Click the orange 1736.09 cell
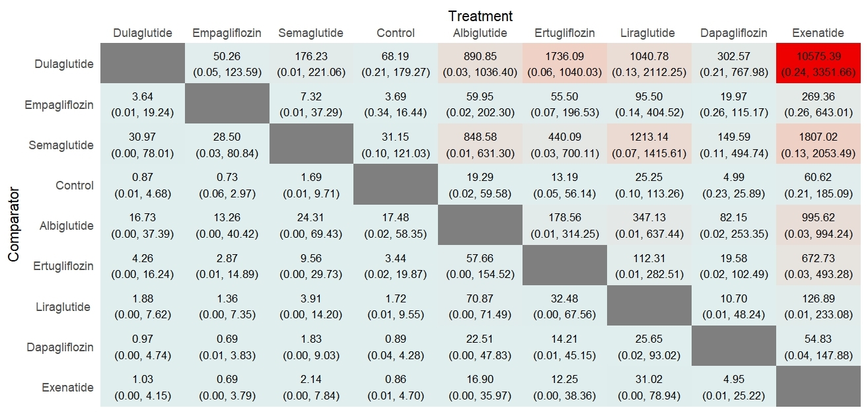This screenshot has width=868, height=414. click(x=565, y=64)
